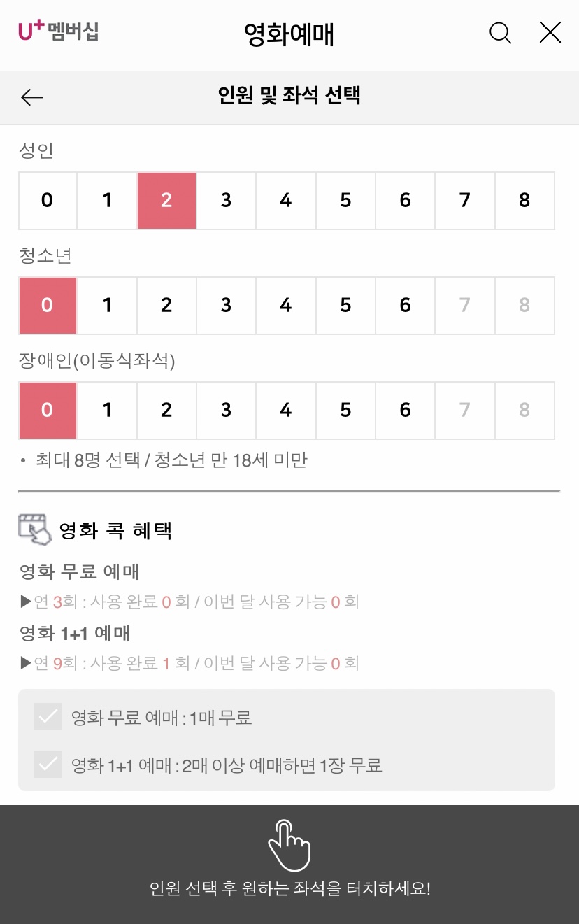The height and width of the screenshot is (924, 579).
Task: Select 6 in the 장애인 seat row
Action: pyautogui.click(x=404, y=410)
